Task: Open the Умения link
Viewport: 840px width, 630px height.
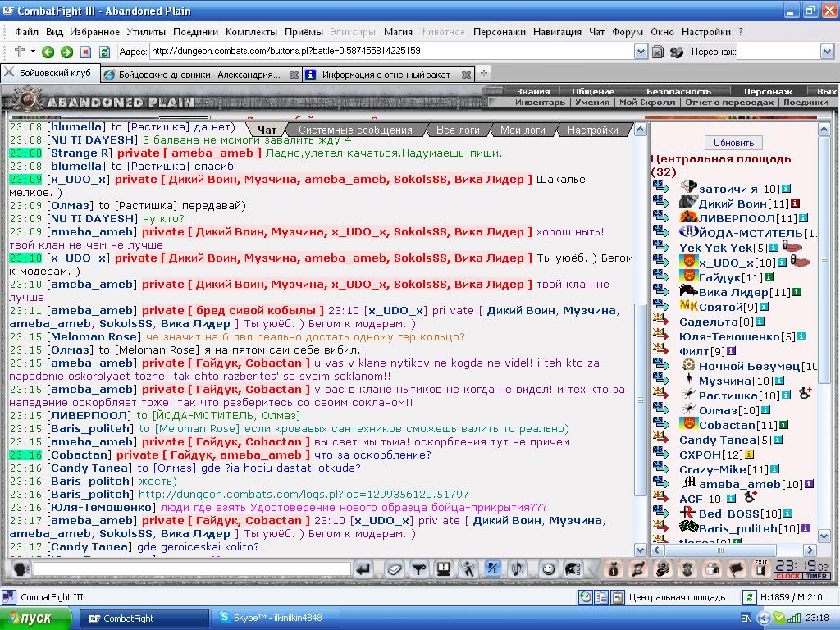Action: click(592, 102)
